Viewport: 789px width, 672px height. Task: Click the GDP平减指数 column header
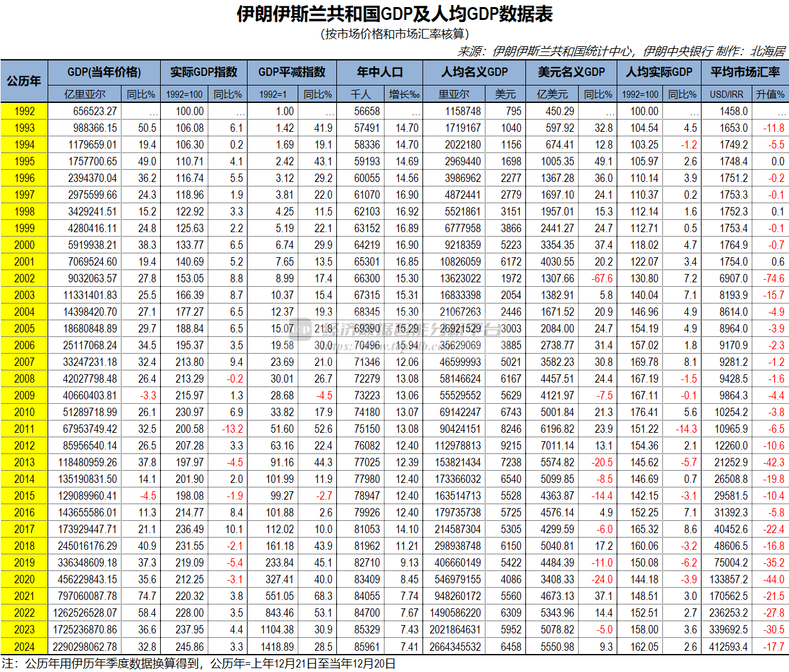pyautogui.click(x=293, y=73)
